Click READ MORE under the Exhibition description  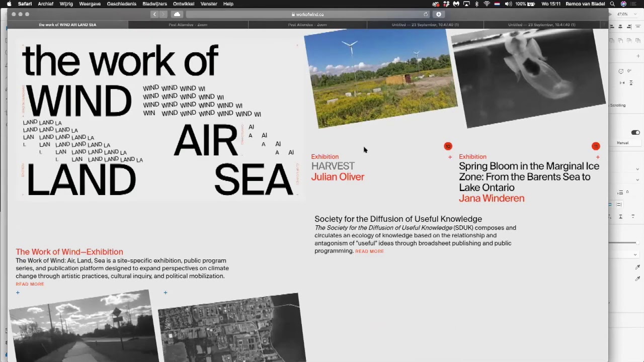30,284
